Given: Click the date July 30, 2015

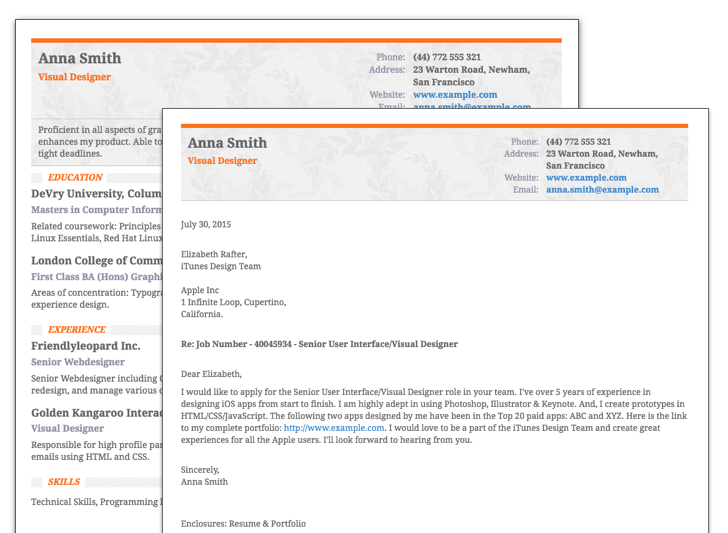Looking at the screenshot, I should [206, 225].
